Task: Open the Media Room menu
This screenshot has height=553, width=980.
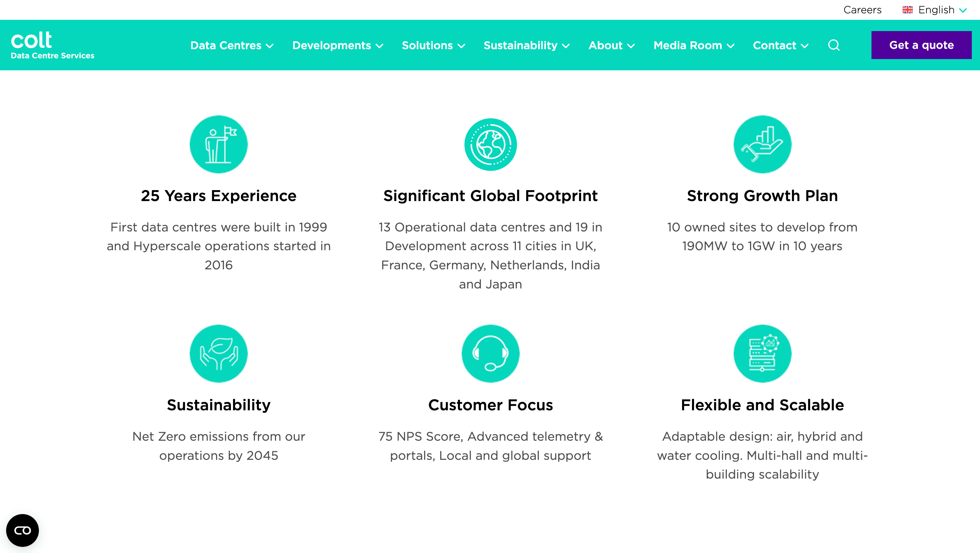Action: pos(693,45)
